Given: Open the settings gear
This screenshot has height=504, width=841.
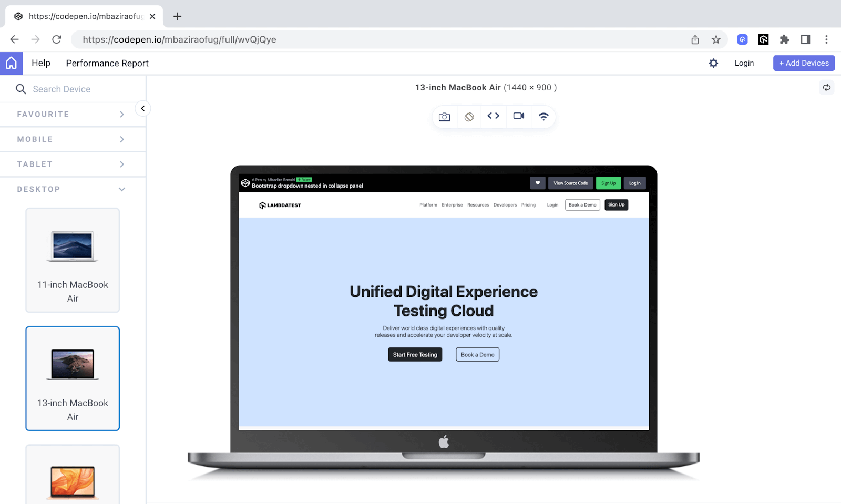Looking at the screenshot, I should click(x=713, y=63).
